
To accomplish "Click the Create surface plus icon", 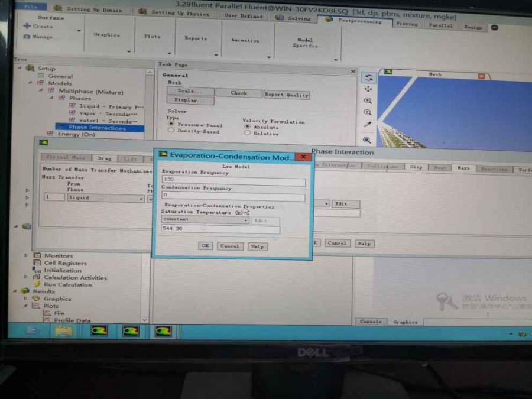I will pyautogui.click(x=27, y=25).
